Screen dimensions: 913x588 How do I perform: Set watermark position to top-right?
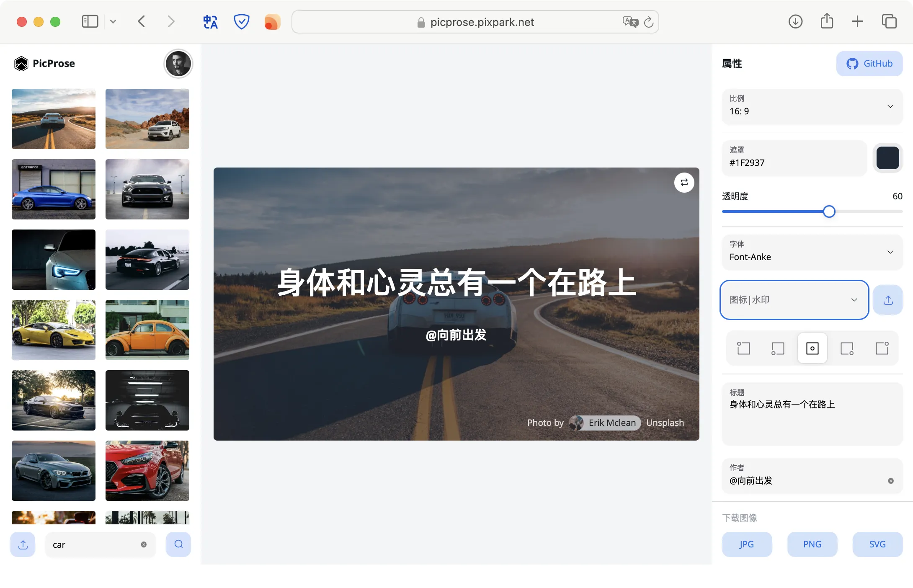tap(882, 348)
